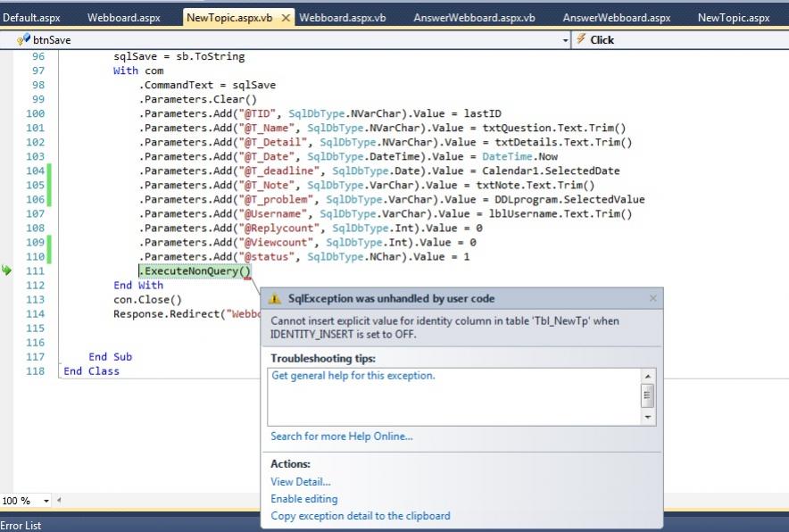Screen dimensions: 789x532
Task: Click Calendar1.SelectedDate on line 104
Action: [x=551, y=171]
